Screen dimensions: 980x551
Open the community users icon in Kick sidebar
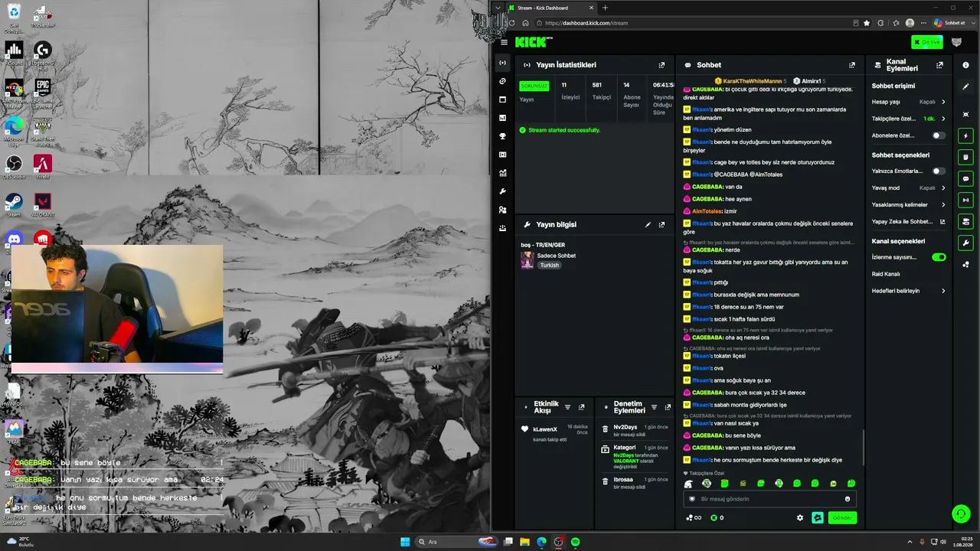(502, 210)
